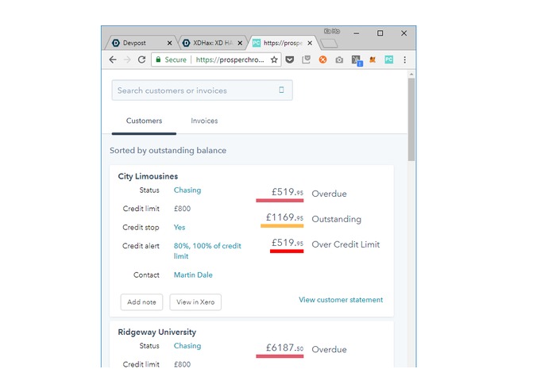Open a new browser tab
The height and width of the screenshot is (392, 552).
(329, 44)
